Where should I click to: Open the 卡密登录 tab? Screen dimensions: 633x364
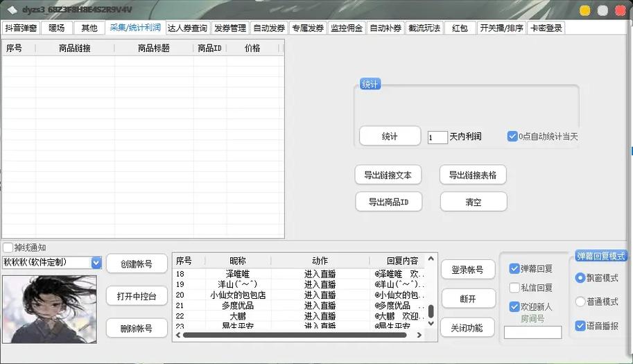point(546,28)
